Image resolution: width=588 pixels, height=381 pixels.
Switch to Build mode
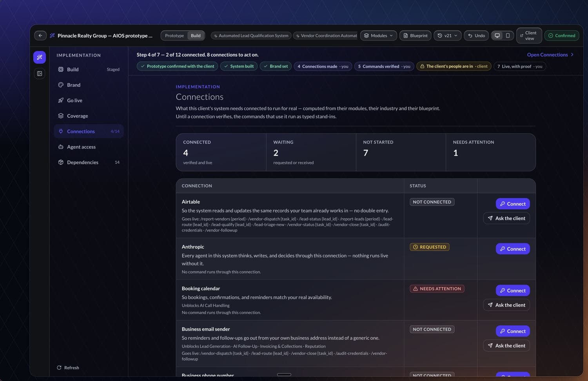pos(196,36)
